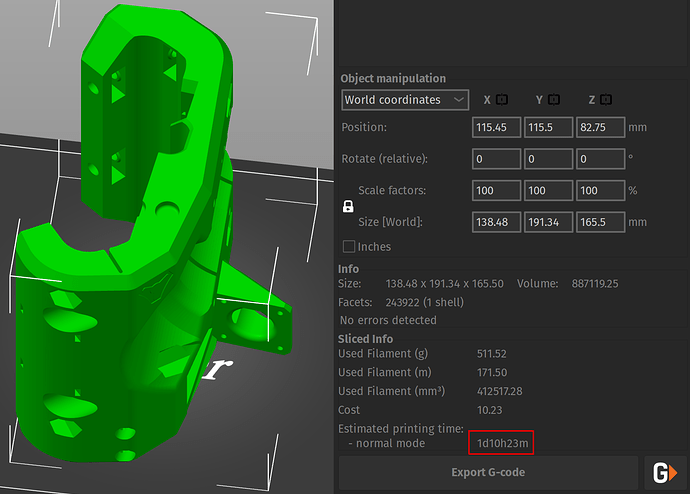Click the Export G-code button
The width and height of the screenshot is (690, 494).
(x=488, y=472)
